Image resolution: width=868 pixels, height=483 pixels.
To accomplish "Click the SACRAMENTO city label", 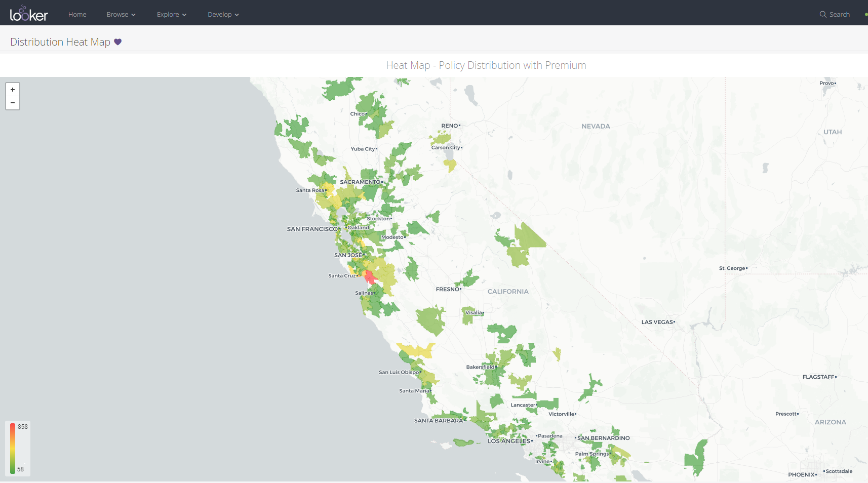I will coord(360,182).
